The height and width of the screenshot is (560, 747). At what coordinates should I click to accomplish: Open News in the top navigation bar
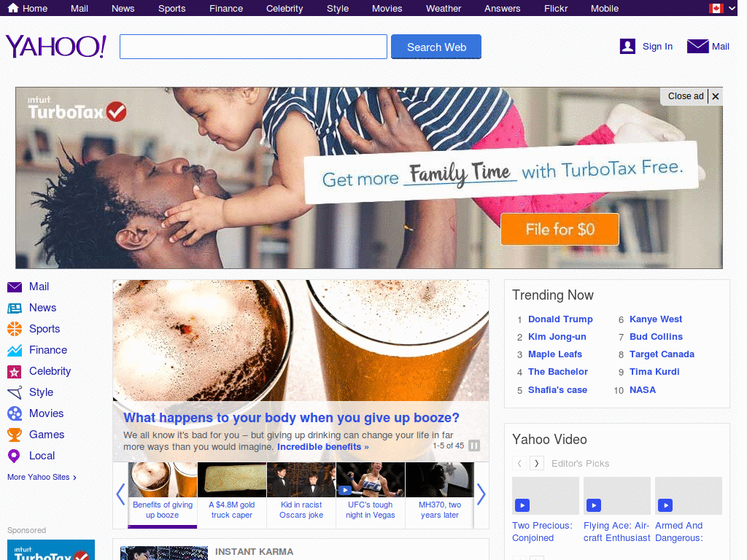point(123,8)
